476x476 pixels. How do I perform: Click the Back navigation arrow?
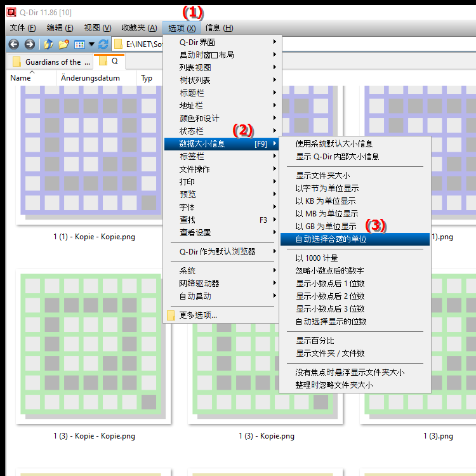13,44
